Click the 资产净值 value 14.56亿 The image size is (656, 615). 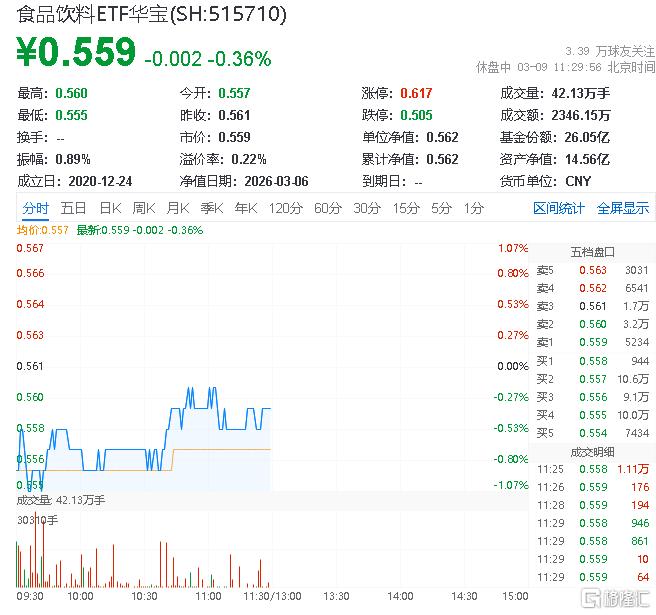tap(587, 159)
